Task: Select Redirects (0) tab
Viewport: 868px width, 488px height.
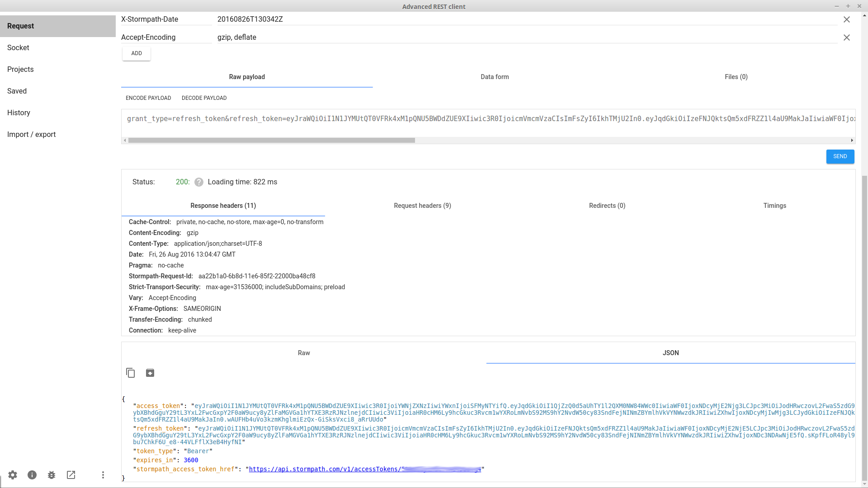Action: pyautogui.click(x=607, y=206)
